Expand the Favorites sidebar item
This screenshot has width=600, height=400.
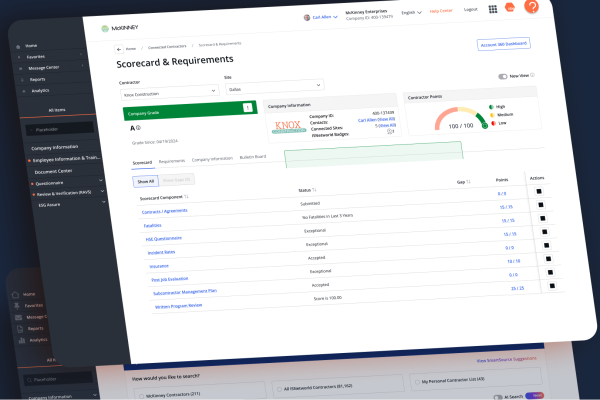(x=80, y=55)
